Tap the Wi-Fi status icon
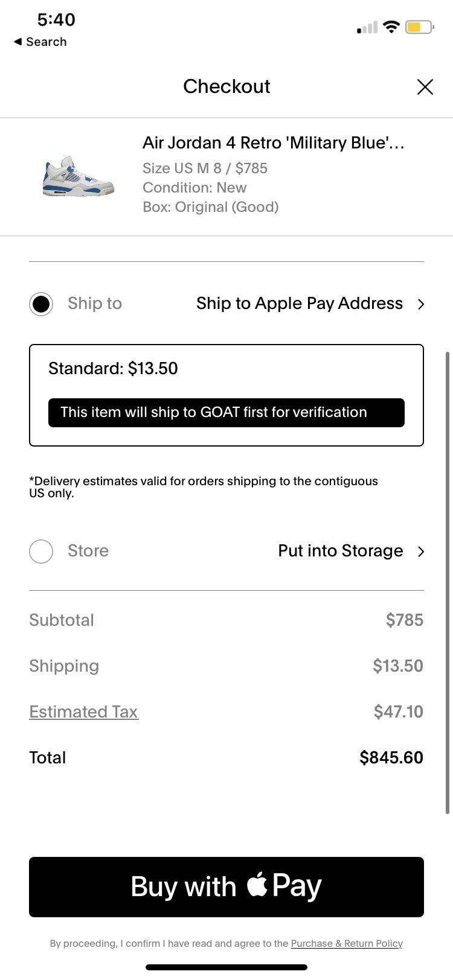This screenshot has height=980, width=453. 391,27
